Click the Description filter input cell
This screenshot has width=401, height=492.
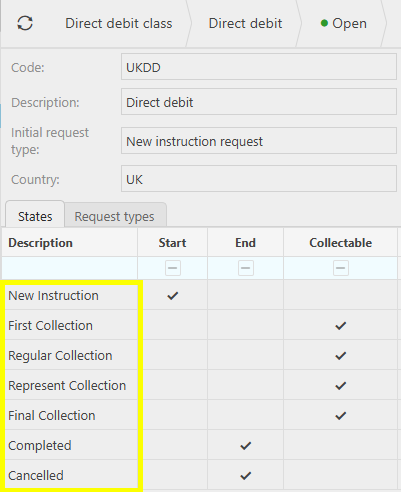(x=70, y=268)
